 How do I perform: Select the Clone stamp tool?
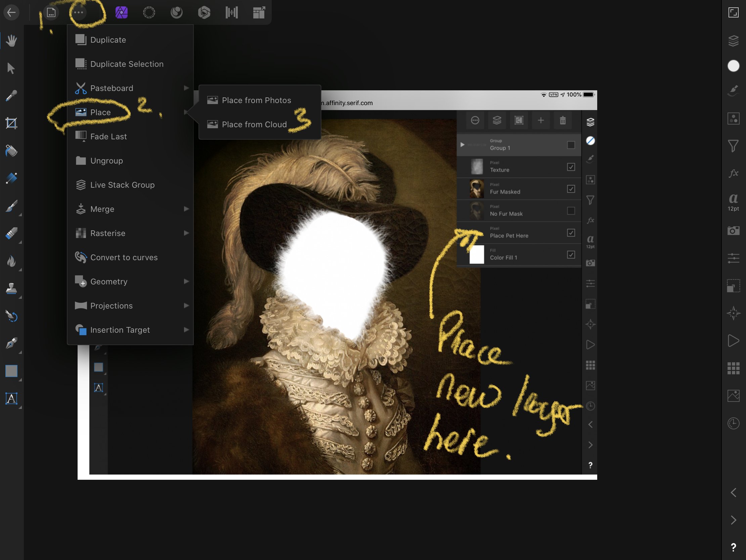[11, 289]
